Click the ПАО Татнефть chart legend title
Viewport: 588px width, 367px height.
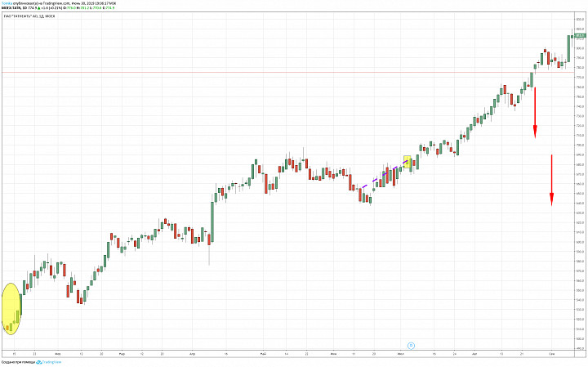click(34, 16)
